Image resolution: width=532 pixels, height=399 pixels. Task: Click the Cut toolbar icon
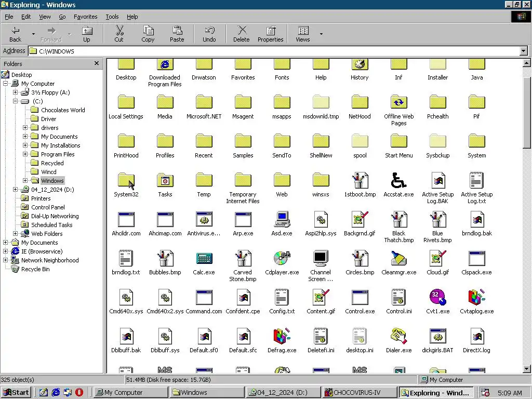(119, 34)
